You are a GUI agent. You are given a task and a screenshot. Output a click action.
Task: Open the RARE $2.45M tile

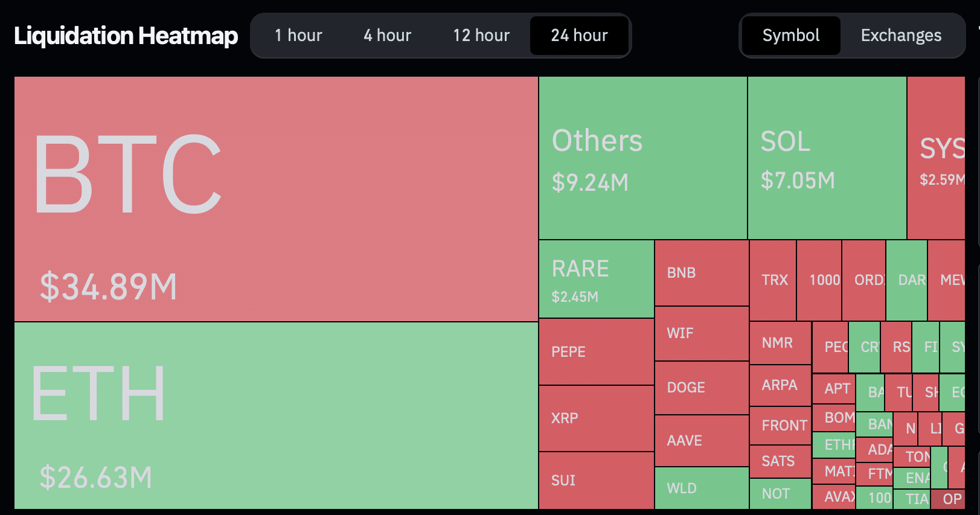597,279
